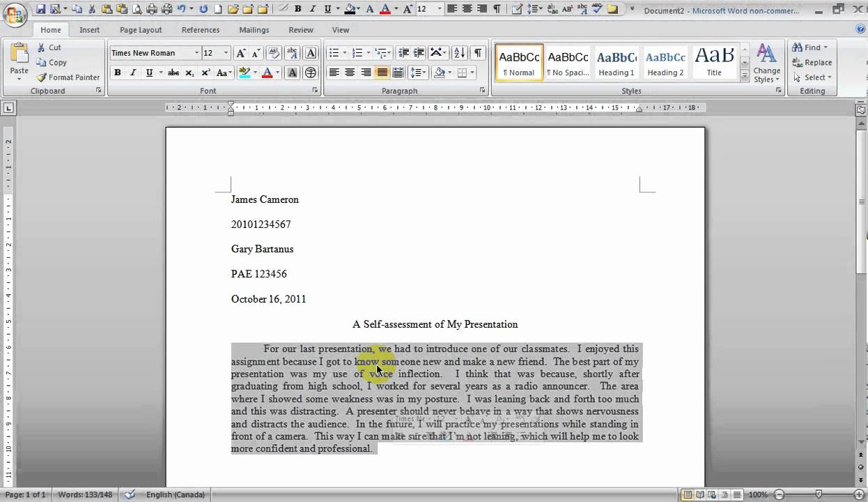
Task: Click the undo arrow in quick access
Action: [181, 9]
